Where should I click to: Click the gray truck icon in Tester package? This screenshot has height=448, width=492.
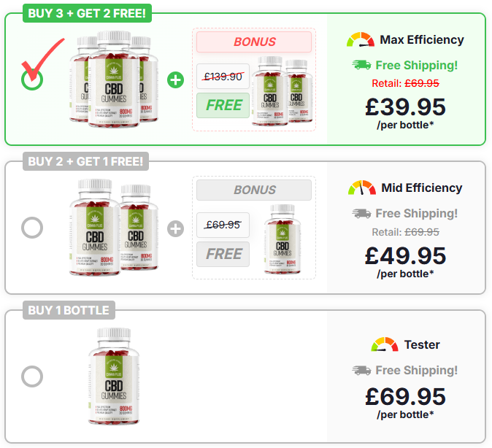click(x=361, y=370)
